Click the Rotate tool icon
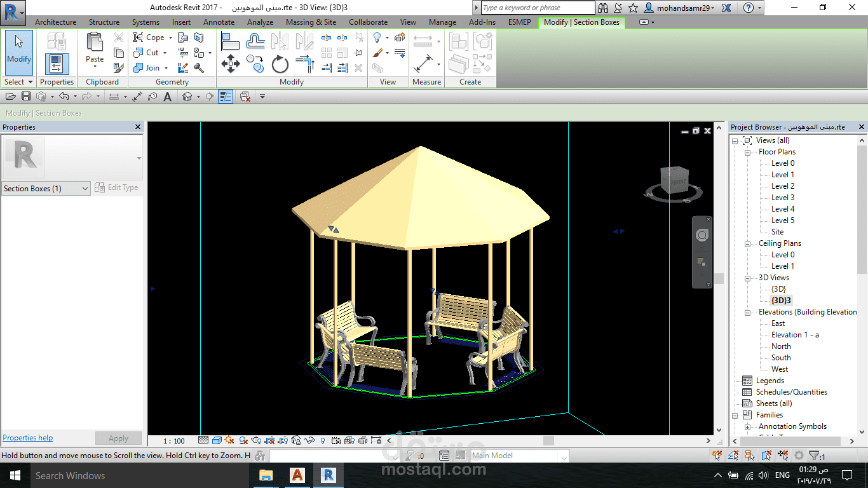Image resolution: width=868 pixels, height=488 pixels. 280,64
